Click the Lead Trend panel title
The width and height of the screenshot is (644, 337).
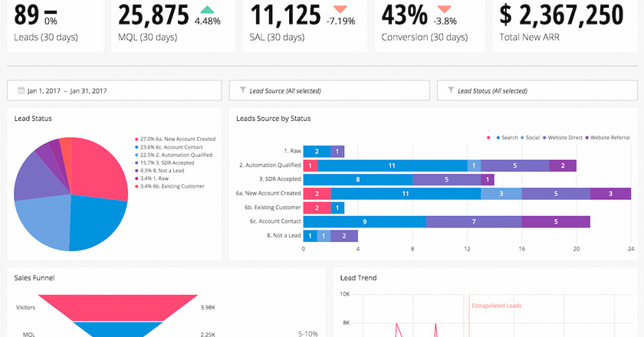coord(358,278)
